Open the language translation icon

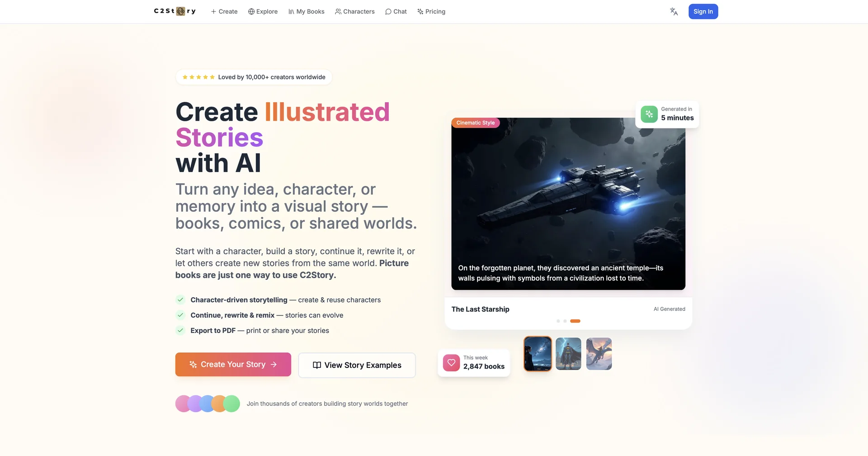coord(674,12)
